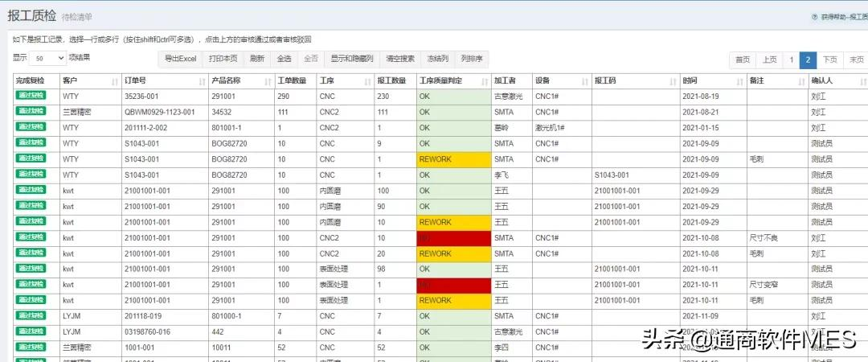Open the 显示和隐藏列 column visibility menu
The width and height of the screenshot is (868, 362).
[x=352, y=59]
